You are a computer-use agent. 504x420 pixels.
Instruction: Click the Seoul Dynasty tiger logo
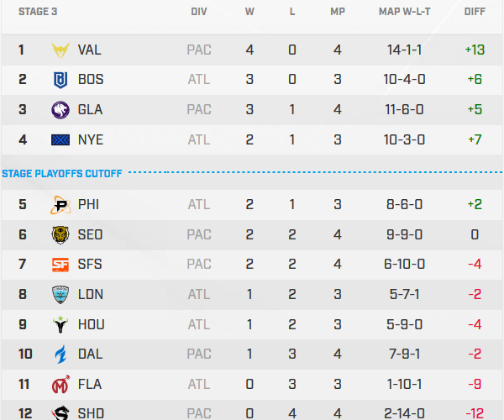(x=60, y=234)
